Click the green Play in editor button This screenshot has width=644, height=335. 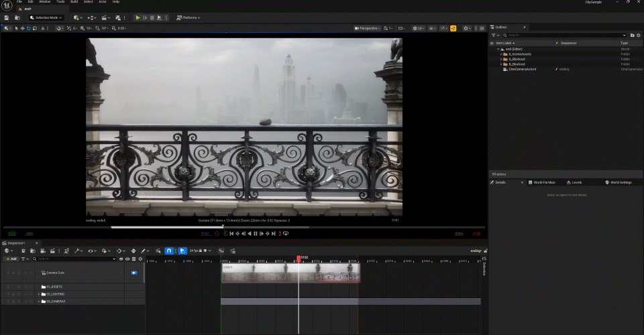(138, 17)
